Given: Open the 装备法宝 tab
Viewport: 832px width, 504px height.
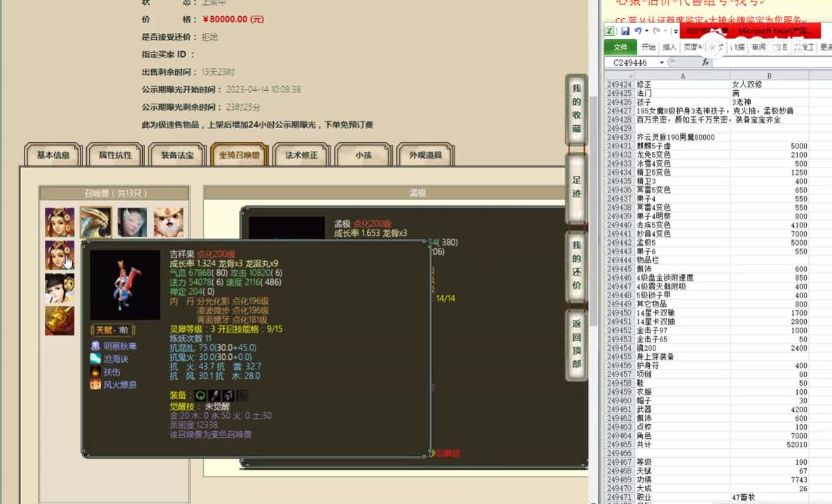Looking at the screenshot, I should tap(177, 155).
